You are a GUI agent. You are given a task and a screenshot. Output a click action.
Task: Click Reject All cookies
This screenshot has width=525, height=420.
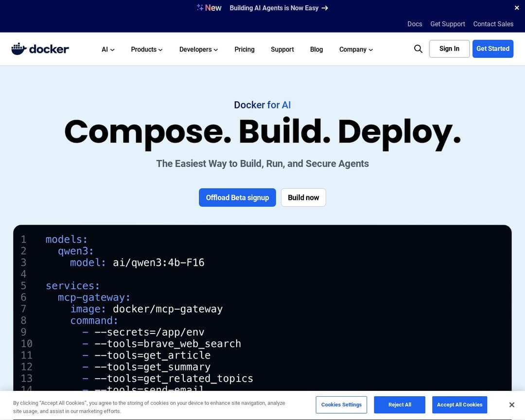click(x=400, y=404)
